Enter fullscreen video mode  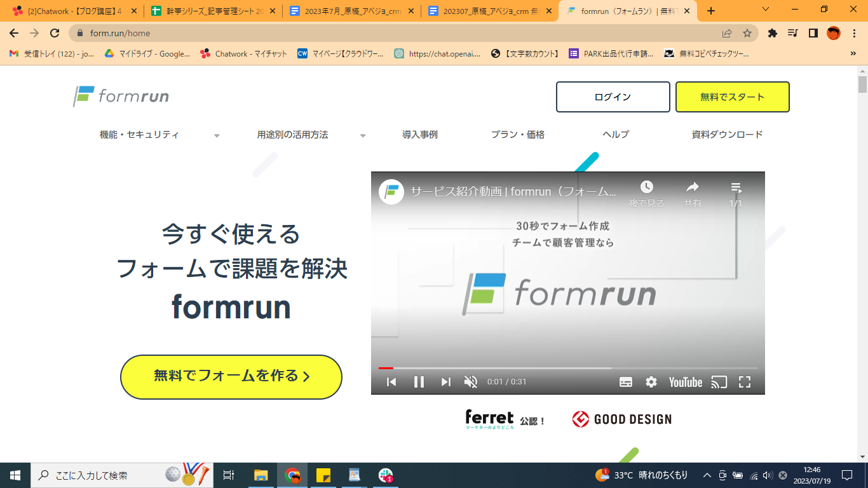click(x=745, y=382)
